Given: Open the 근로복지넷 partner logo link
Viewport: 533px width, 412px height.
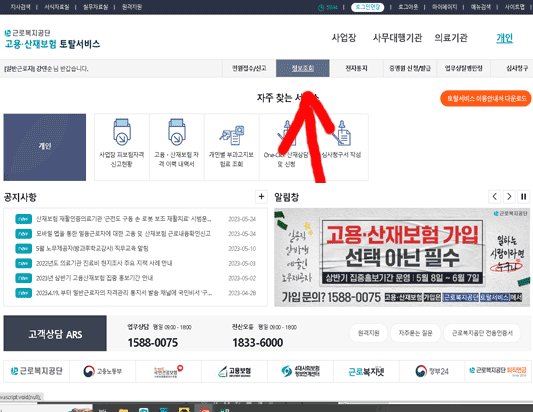Looking at the screenshot, I should click(366, 371).
